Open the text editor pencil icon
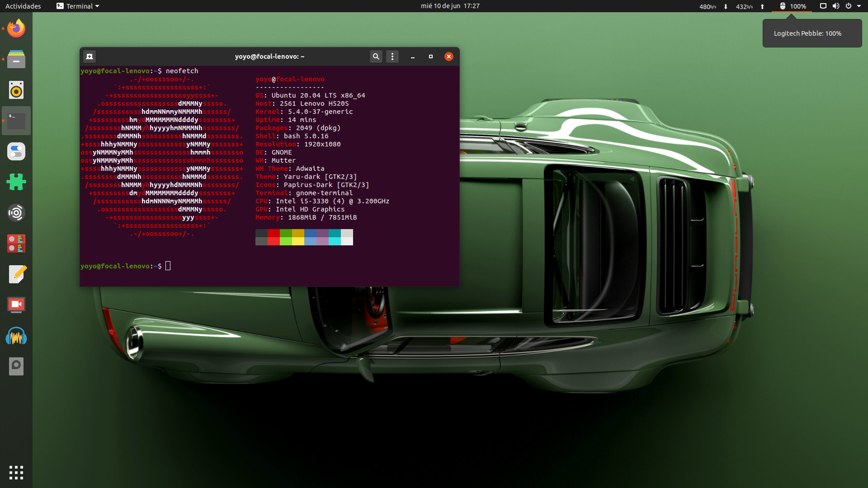 coord(17,274)
